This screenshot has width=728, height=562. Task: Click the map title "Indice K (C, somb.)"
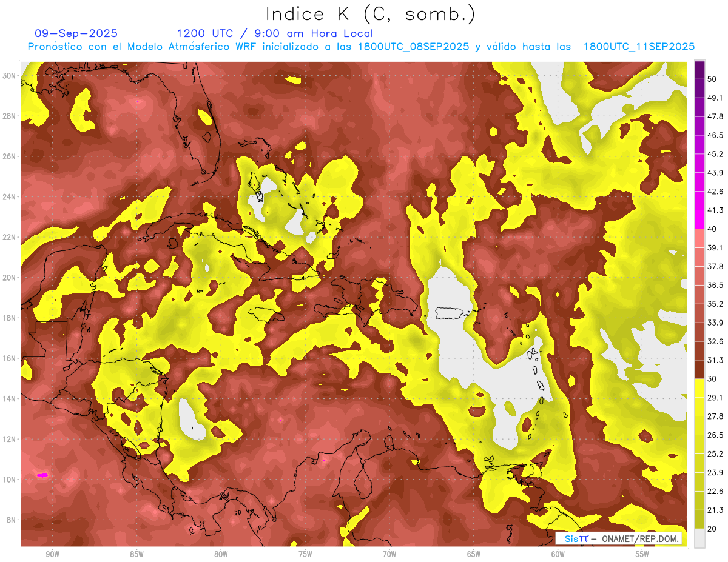pyautogui.click(x=370, y=13)
